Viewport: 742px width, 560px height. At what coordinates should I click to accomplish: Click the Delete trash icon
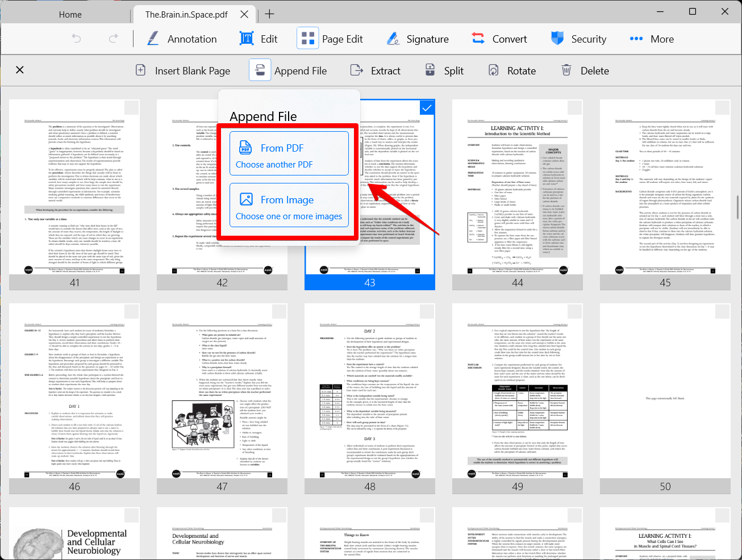(566, 70)
